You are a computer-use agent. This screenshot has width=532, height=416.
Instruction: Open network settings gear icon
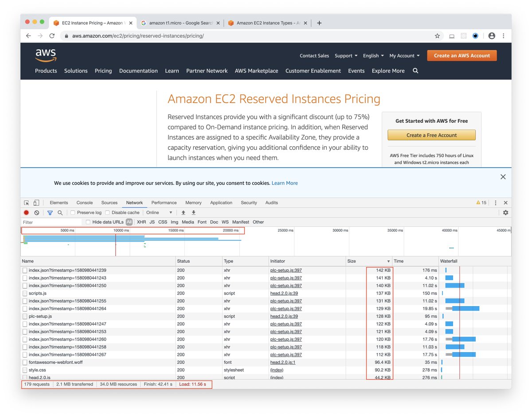(x=505, y=213)
